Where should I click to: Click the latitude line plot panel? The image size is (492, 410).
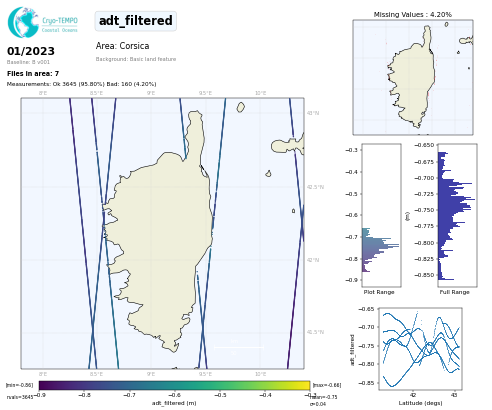[x=420, y=349]
